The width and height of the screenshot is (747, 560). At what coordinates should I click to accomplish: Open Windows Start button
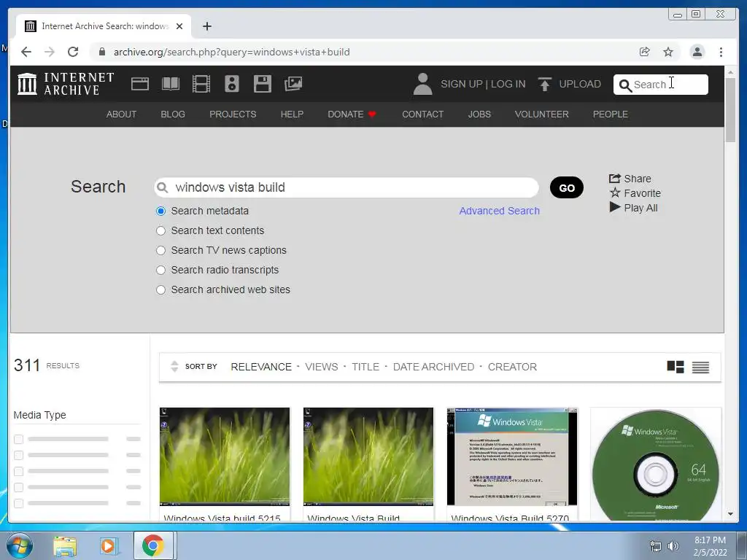pyautogui.click(x=19, y=545)
